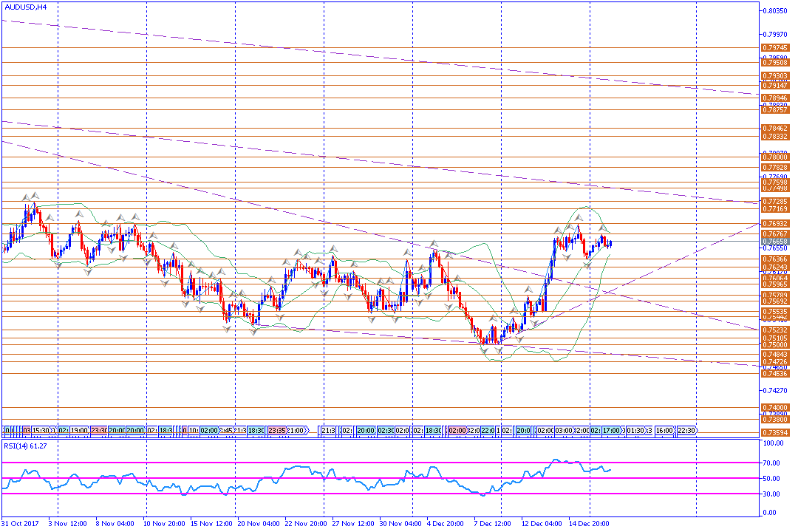Click the 16:00 upcoming event marker
Viewport: 798px width, 532px height.
click(664, 430)
